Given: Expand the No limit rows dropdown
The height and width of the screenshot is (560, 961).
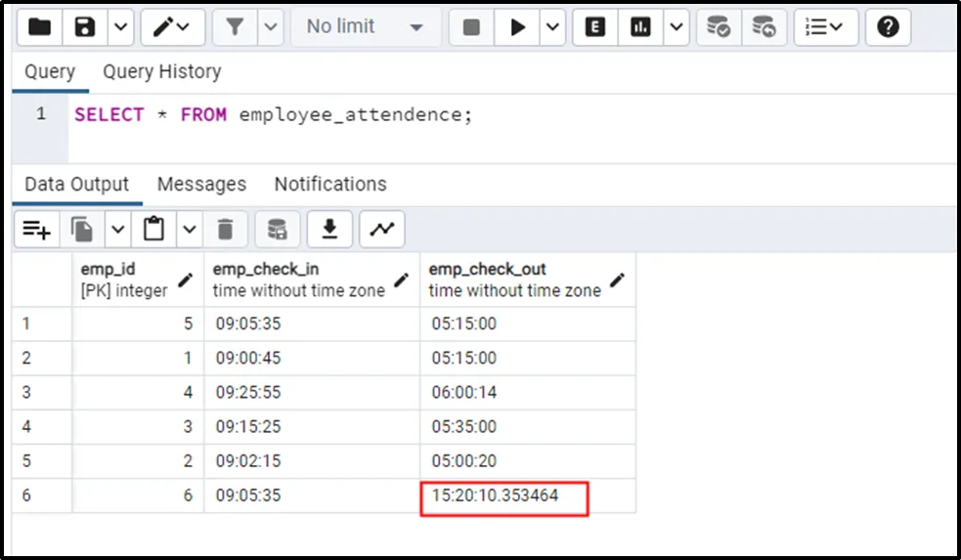Looking at the screenshot, I should coord(365,26).
